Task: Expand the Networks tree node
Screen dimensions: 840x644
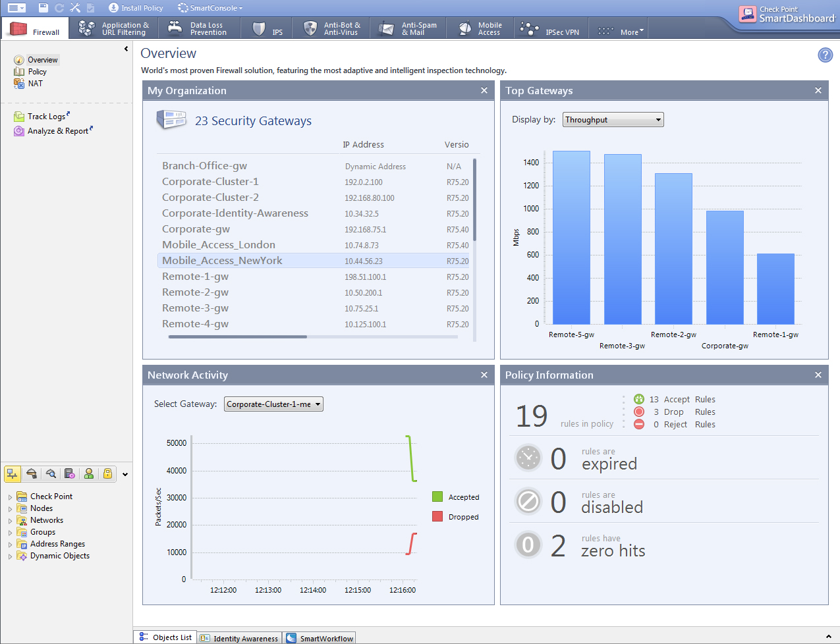Action: (x=10, y=521)
